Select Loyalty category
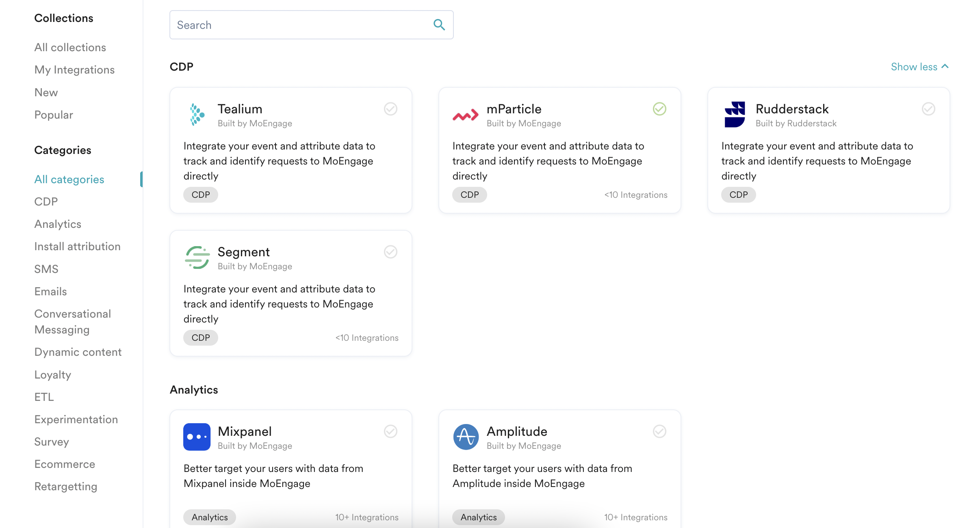The height and width of the screenshot is (528, 980). [x=53, y=375]
